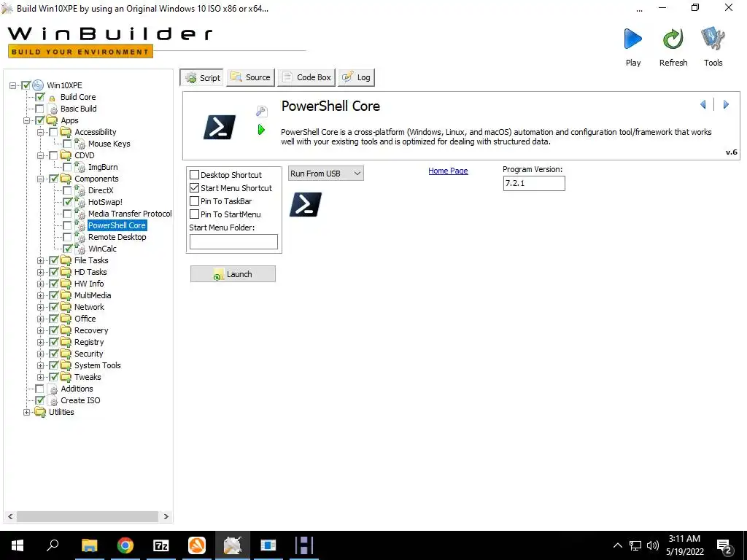Click the Play build icon
The image size is (747, 560).
[632, 39]
